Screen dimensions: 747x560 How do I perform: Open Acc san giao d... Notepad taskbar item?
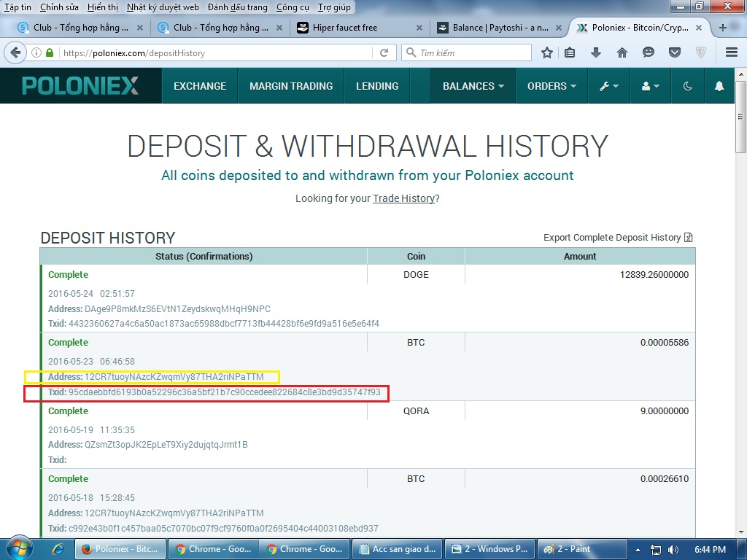pos(398,549)
